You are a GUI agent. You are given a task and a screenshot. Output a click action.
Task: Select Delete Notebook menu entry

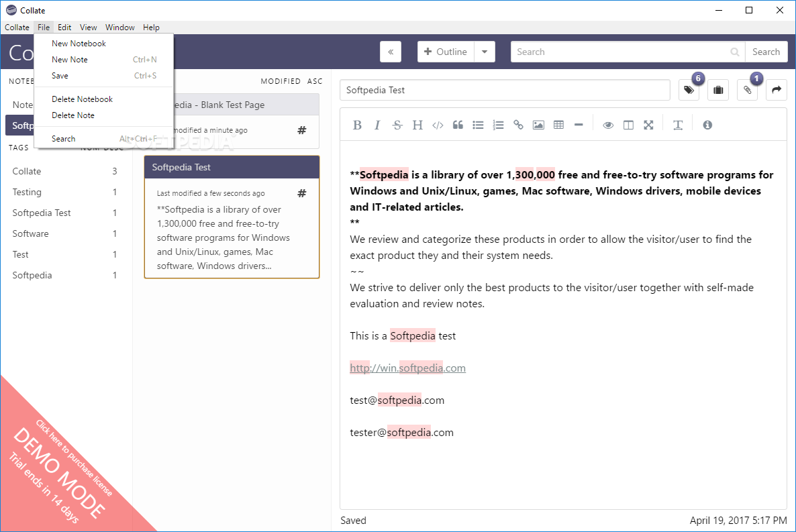click(x=104, y=99)
